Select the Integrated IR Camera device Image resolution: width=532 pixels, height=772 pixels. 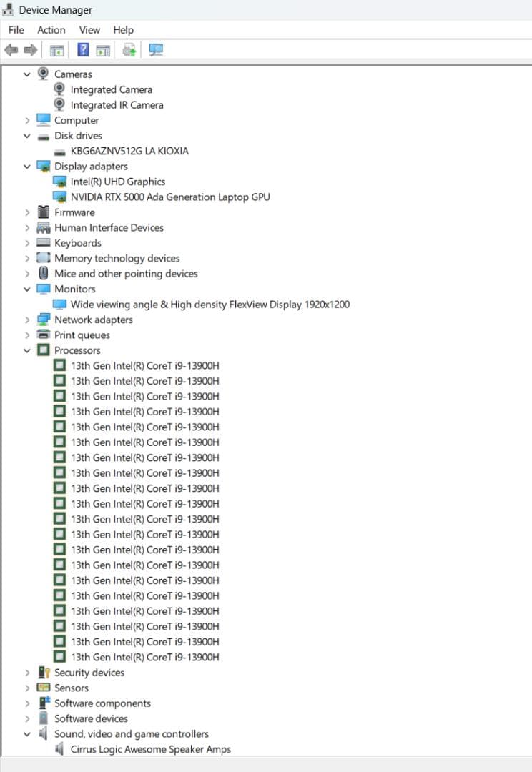pos(117,105)
